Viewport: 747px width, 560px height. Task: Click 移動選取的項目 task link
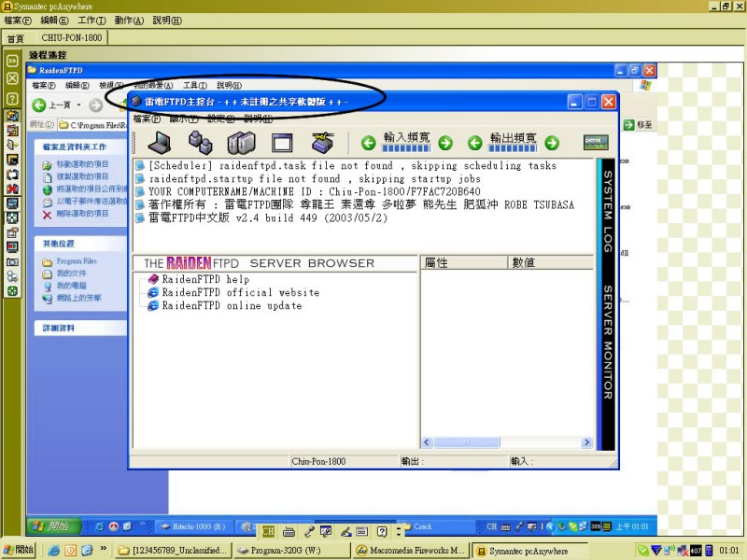(82, 164)
